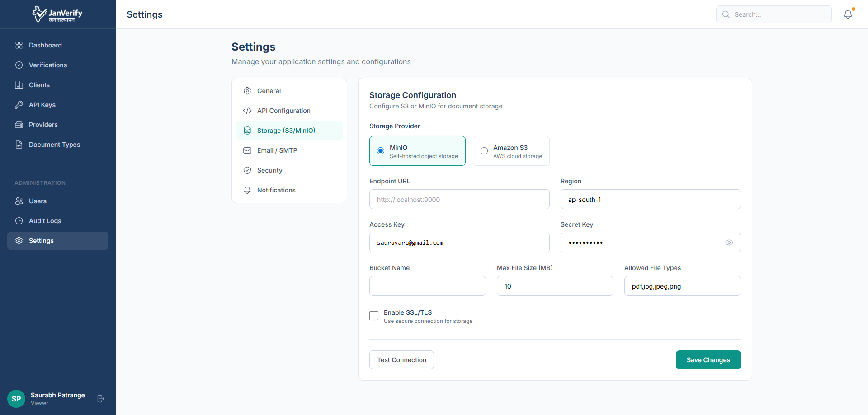
Task: Select the MinIO storage provider
Action: click(x=381, y=151)
